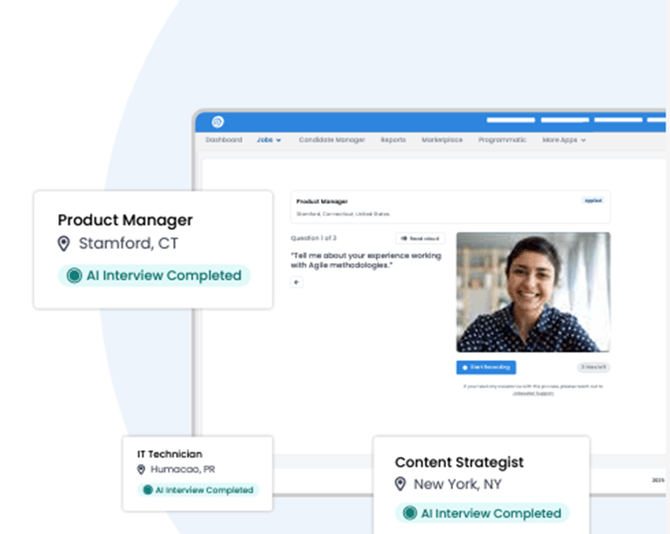Click the Agile methodologies question text
The image size is (670, 534).
tap(366, 260)
